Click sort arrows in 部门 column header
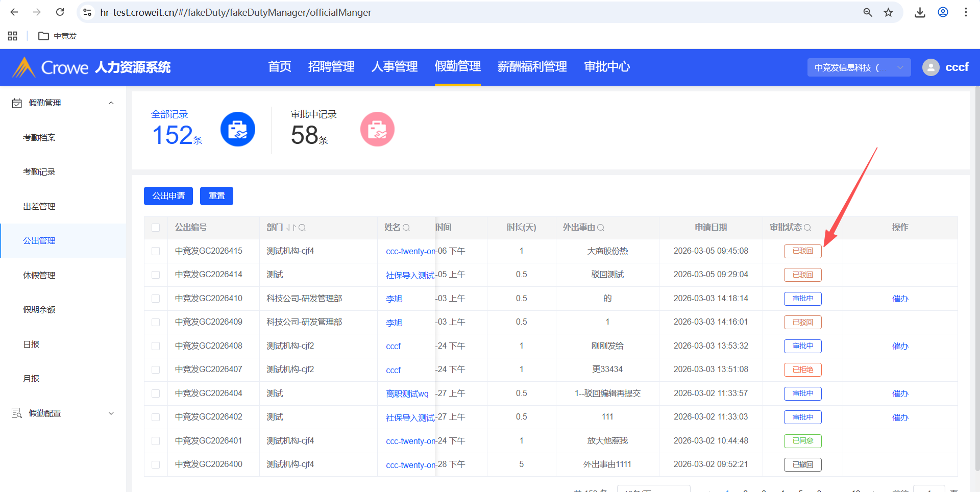 tap(291, 228)
